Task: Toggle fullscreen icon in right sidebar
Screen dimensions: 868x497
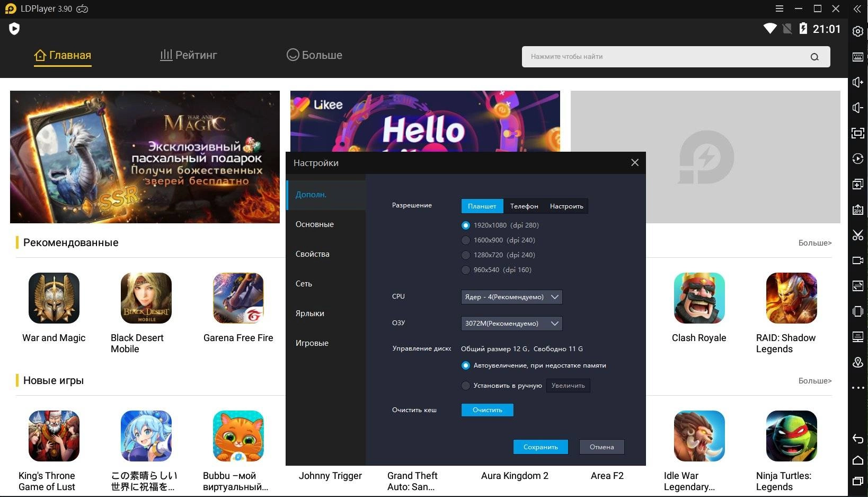Action: (x=857, y=133)
